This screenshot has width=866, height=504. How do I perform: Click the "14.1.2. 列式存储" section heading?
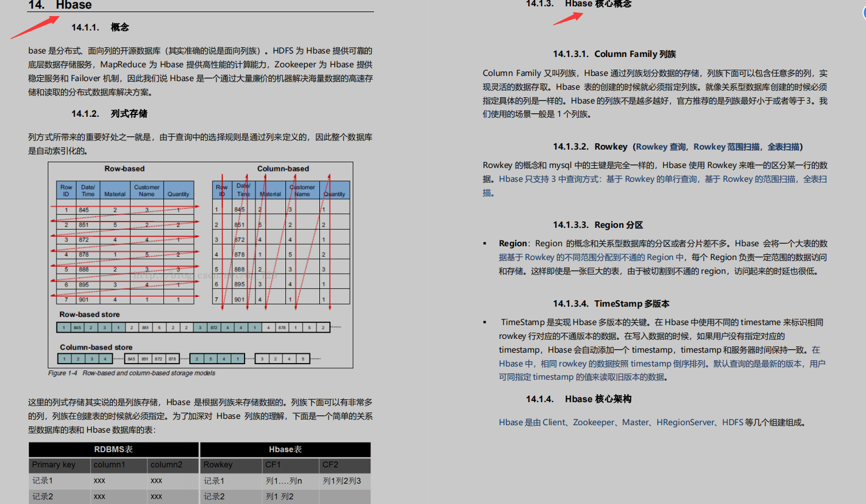(109, 113)
